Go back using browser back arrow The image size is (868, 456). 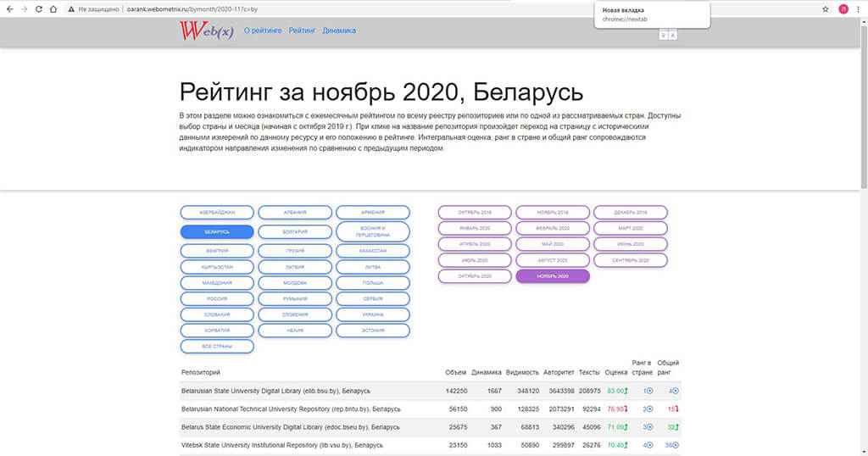point(9,8)
